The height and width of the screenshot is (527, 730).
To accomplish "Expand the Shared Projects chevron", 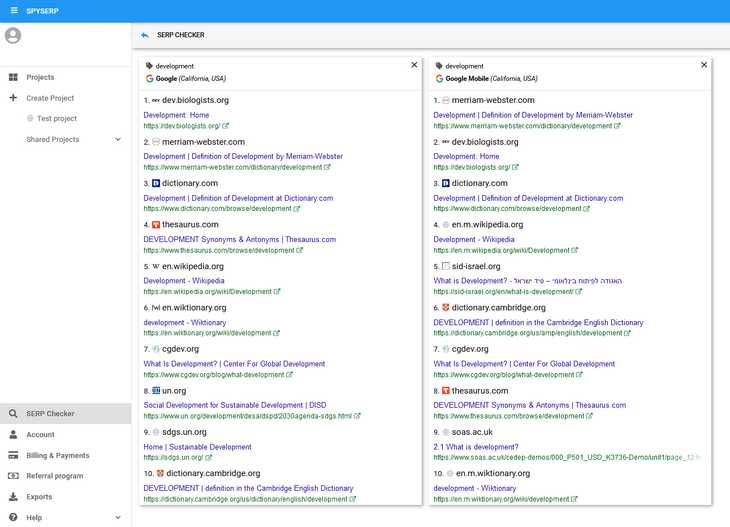I will (x=118, y=139).
